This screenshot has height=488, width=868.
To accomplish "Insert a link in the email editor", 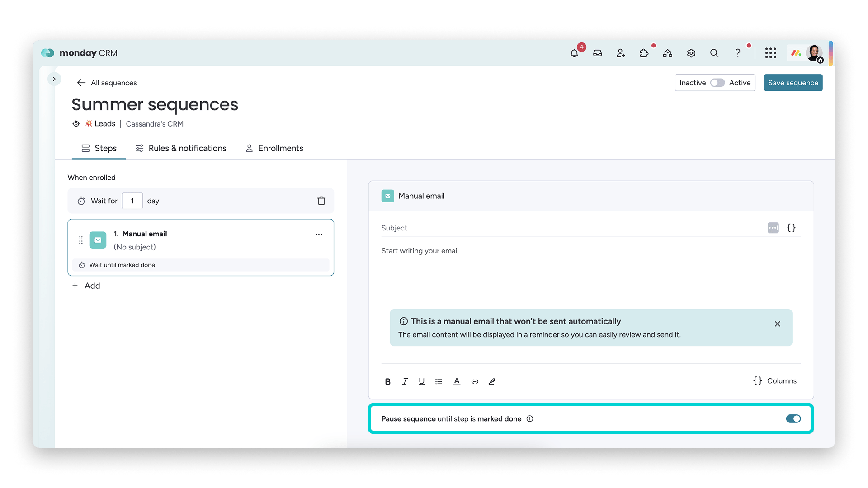I will pos(475,381).
